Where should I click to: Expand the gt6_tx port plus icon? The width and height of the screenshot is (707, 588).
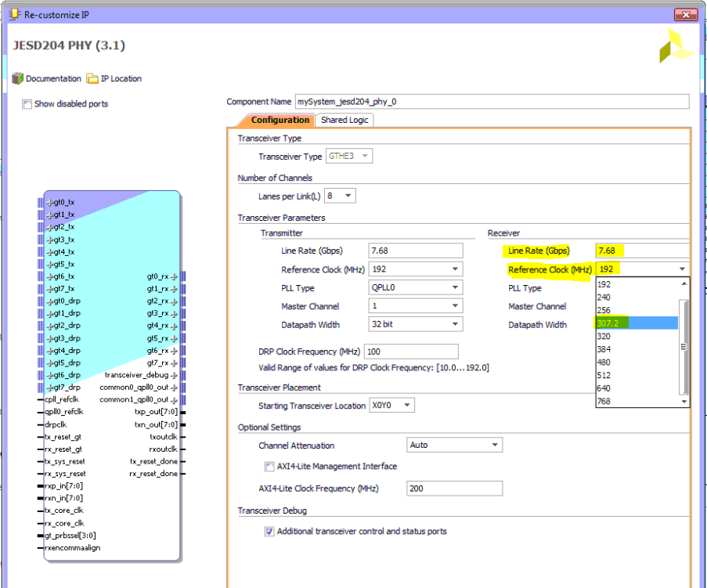point(49,276)
